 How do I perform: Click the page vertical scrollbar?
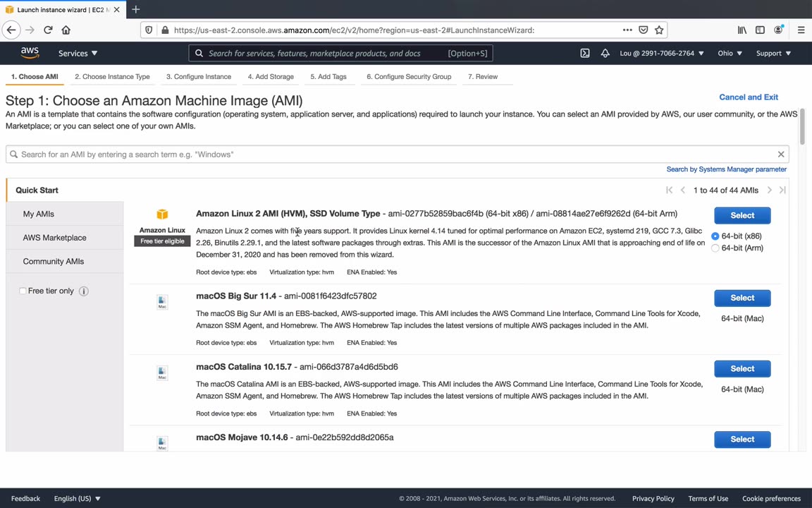pyautogui.click(x=802, y=126)
